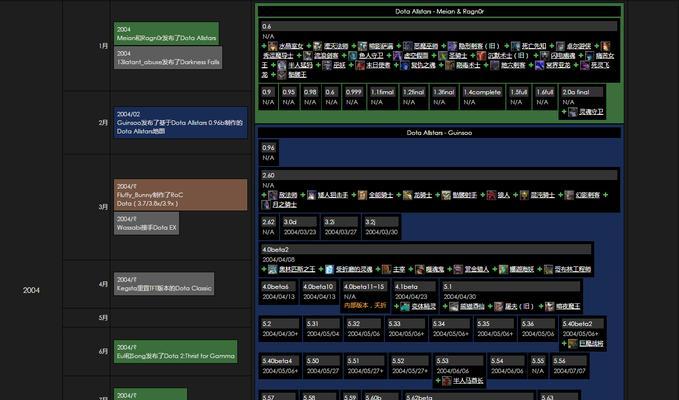The height and width of the screenshot is (400, 679).
Task: Open the 哥布林工程师 hero name link
Action: pos(573,270)
